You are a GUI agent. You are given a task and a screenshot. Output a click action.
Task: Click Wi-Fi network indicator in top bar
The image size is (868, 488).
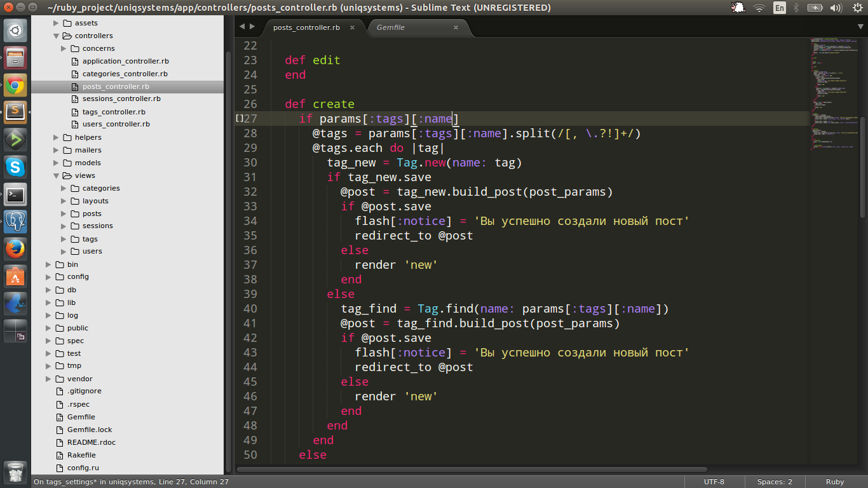pos(759,8)
